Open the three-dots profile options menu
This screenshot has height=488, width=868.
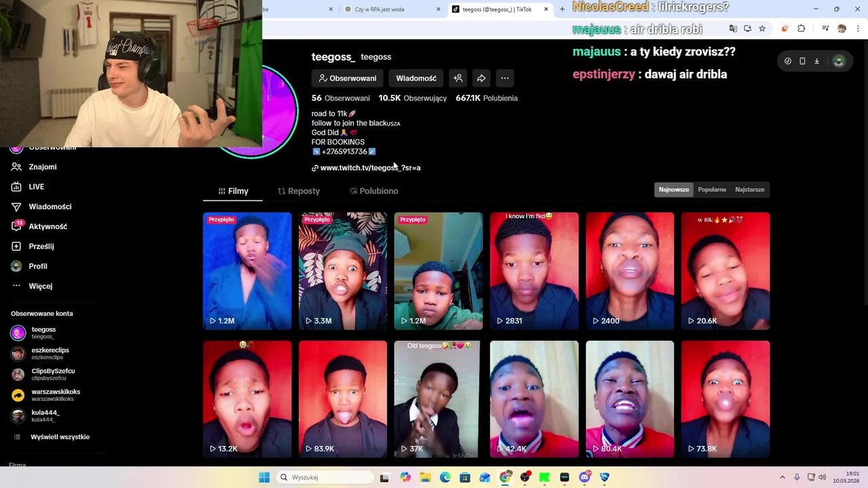point(505,78)
